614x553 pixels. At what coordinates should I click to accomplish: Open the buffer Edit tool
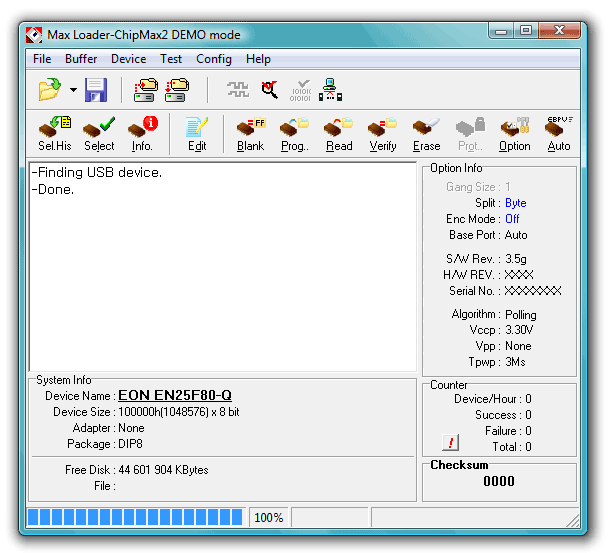197,134
